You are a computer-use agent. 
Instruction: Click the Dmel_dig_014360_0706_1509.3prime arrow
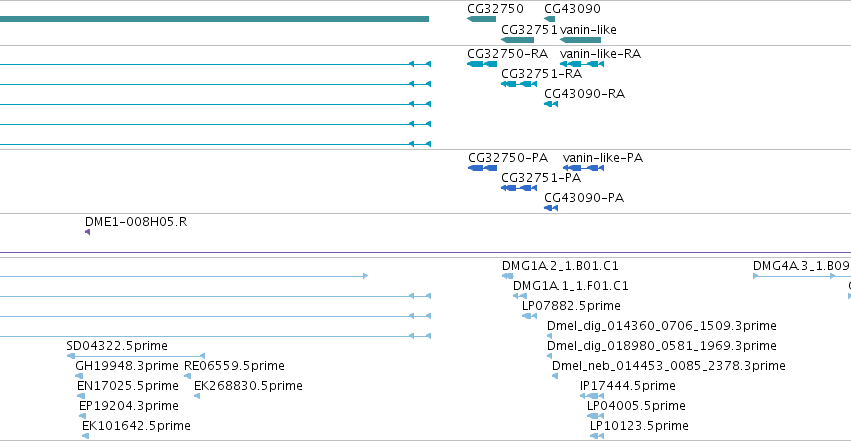[x=549, y=336]
